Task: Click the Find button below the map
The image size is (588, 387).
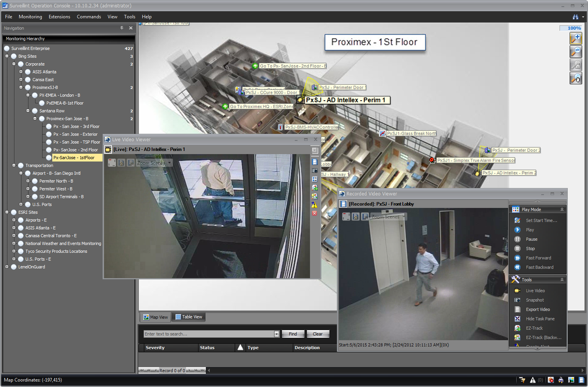Action: coord(293,334)
